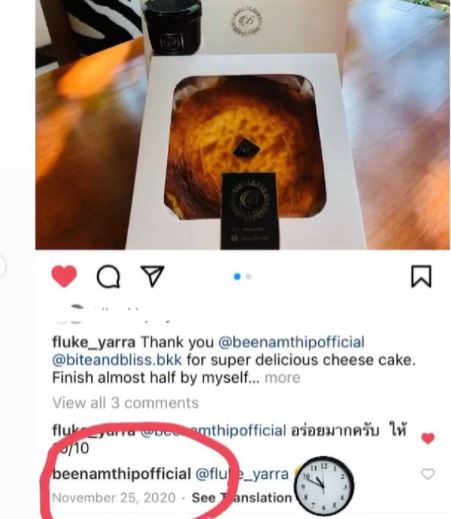Open @beenamthipofficial mention in the caption

(x=291, y=342)
